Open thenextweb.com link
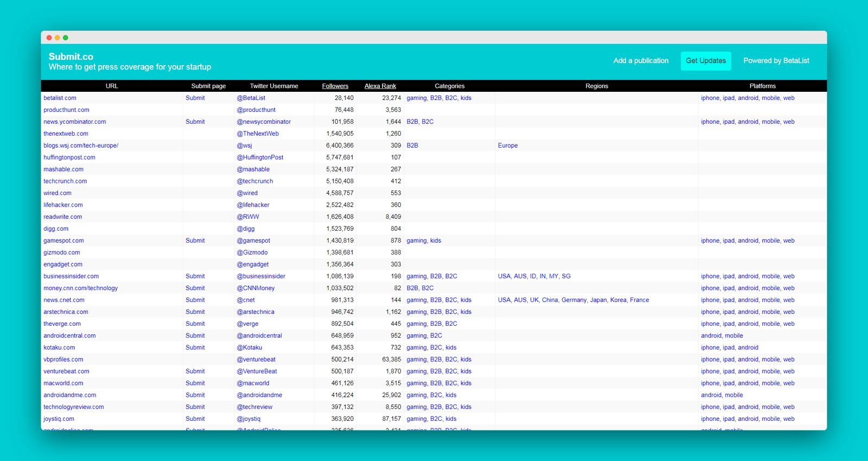Image resolution: width=868 pixels, height=461 pixels. click(66, 134)
